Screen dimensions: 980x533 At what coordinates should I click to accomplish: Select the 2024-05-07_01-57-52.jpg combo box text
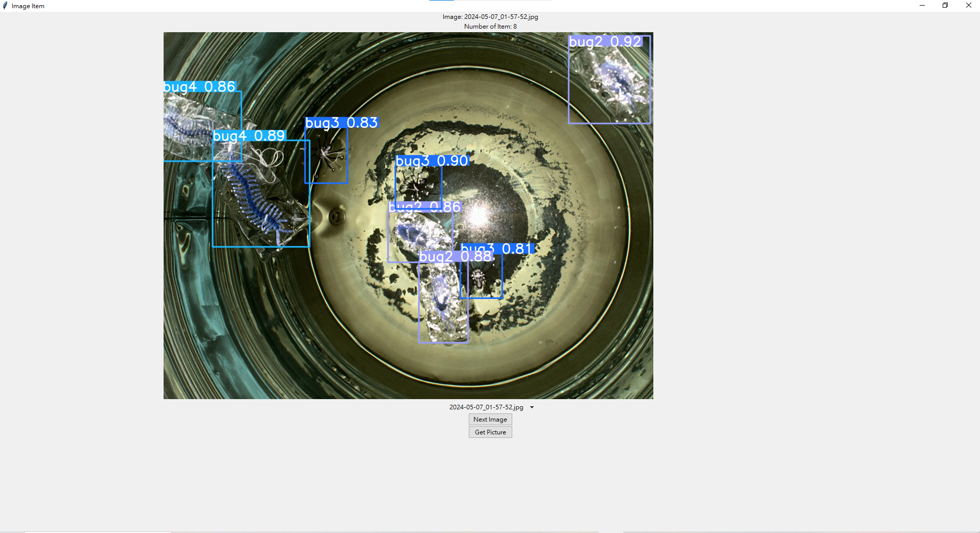tap(486, 407)
